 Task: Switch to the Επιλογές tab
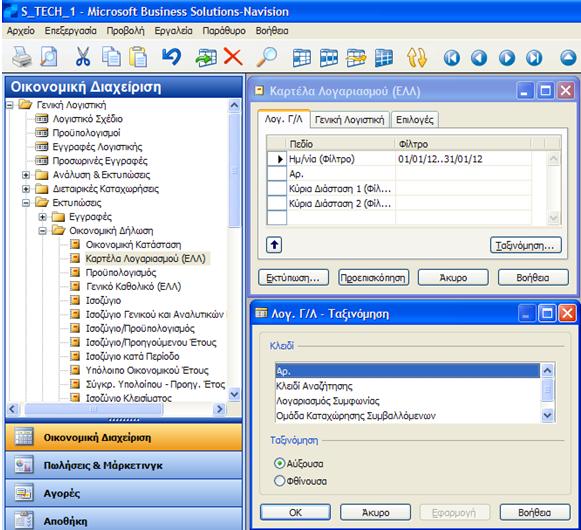415,120
